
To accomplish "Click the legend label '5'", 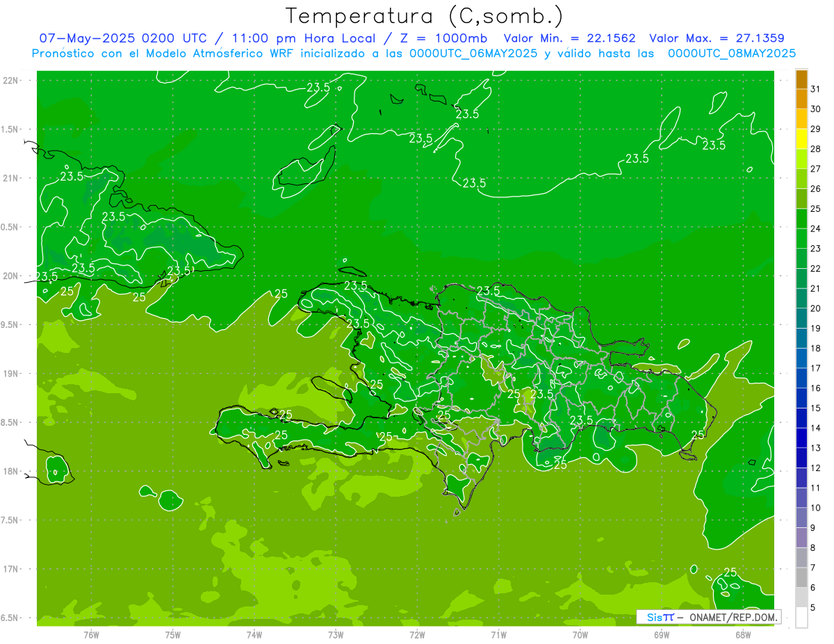I will pyautogui.click(x=813, y=608).
